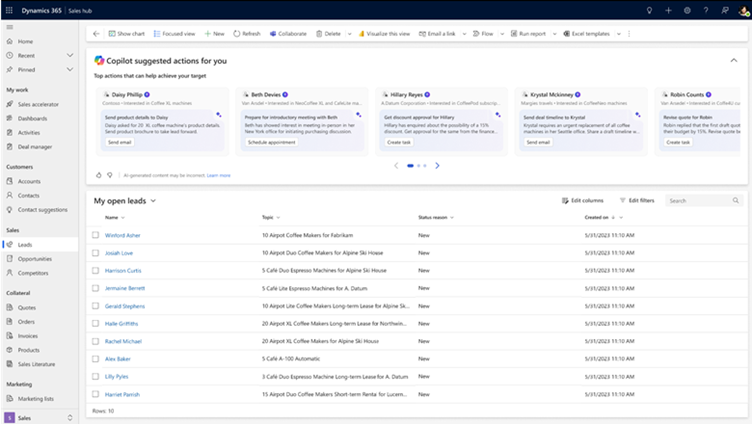Select the checkbox beside Harrison Curtis
752x424 pixels.
[96, 270]
